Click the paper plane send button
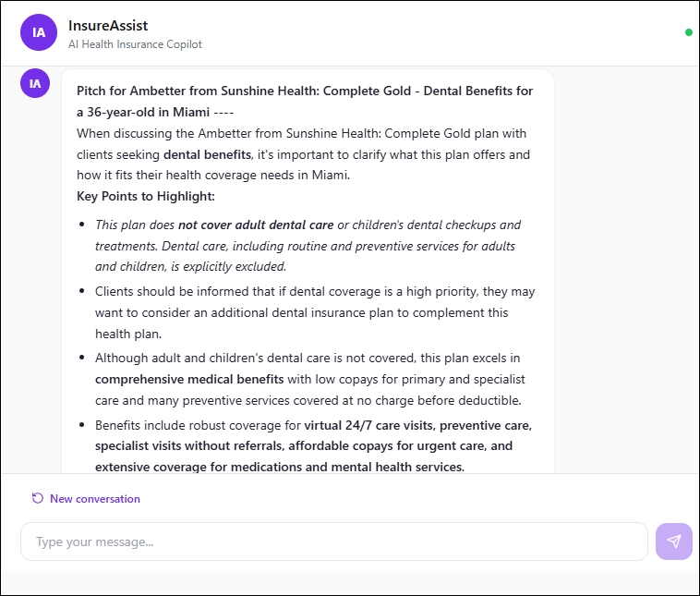This screenshot has height=596, width=700. click(673, 541)
